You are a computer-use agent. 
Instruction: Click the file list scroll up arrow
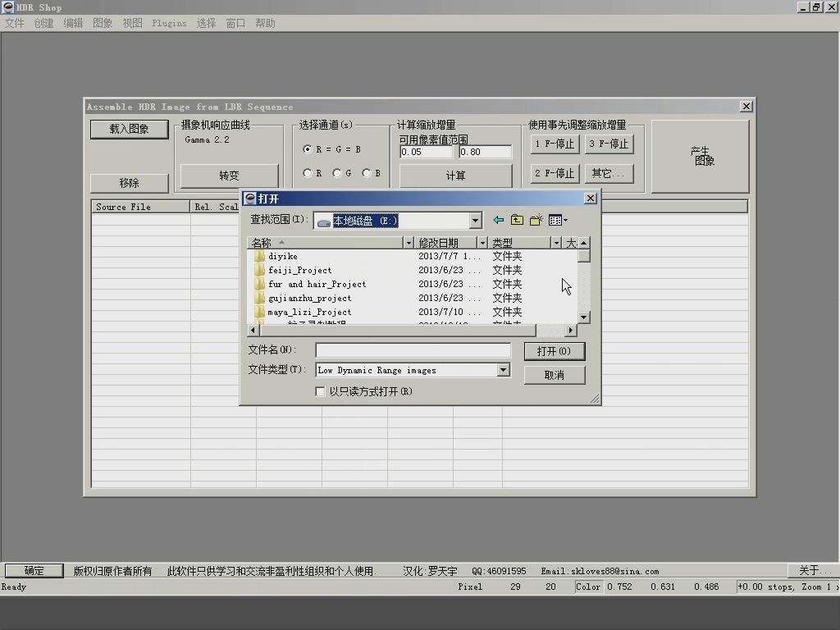tap(584, 243)
